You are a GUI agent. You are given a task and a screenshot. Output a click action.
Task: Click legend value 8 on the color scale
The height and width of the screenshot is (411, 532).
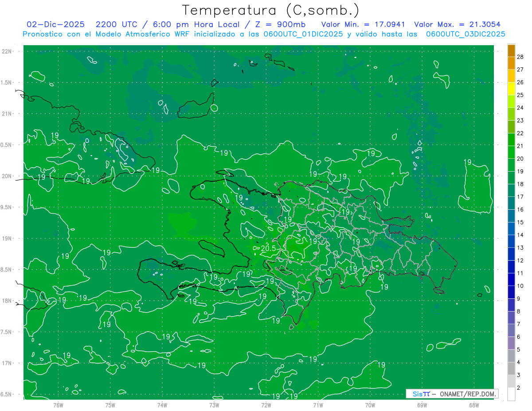click(x=519, y=311)
